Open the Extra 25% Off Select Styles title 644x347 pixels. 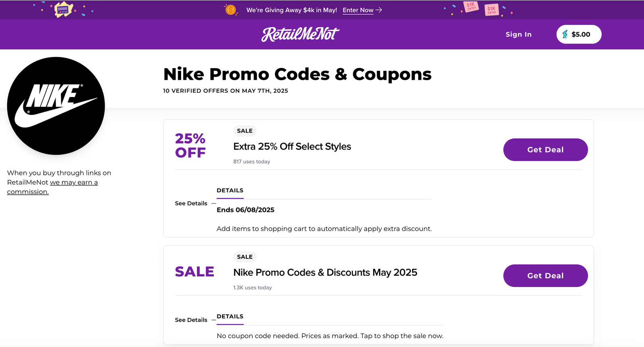pyautogui.click(x=292, y=147)
